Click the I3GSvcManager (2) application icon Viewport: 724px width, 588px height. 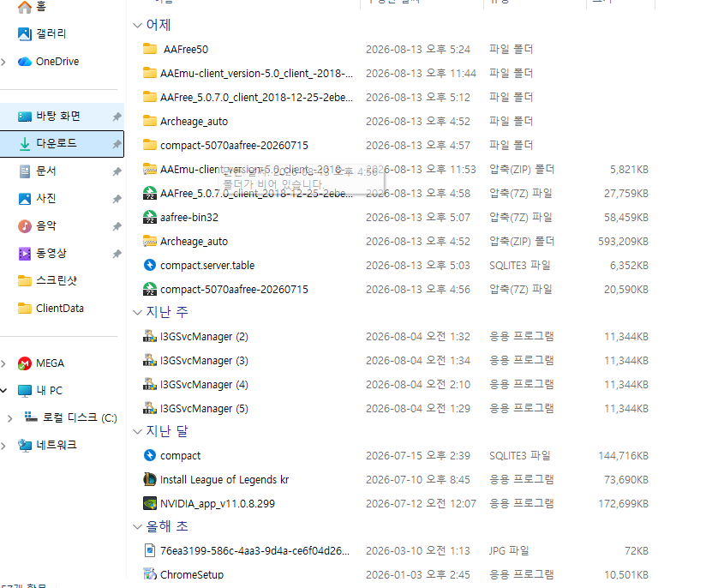click(150, 336)
